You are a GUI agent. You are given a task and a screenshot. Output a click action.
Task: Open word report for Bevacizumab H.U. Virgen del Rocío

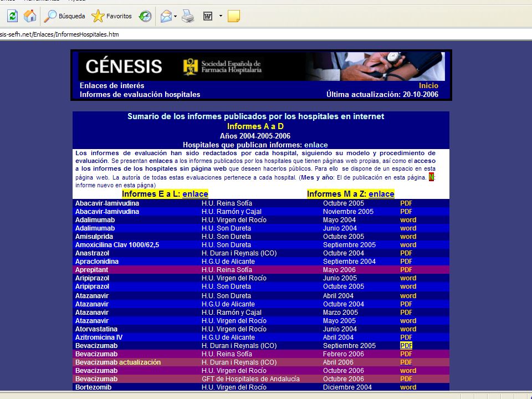[408, 371]
